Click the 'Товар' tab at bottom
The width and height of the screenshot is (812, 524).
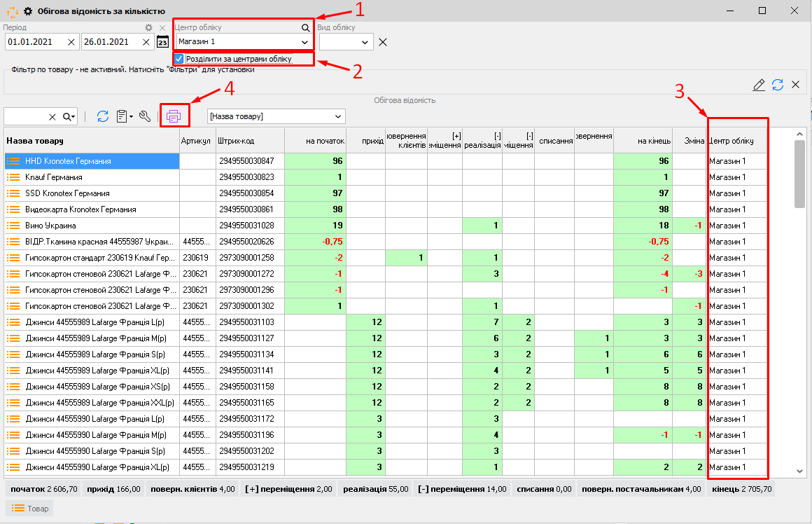point(29,508)
